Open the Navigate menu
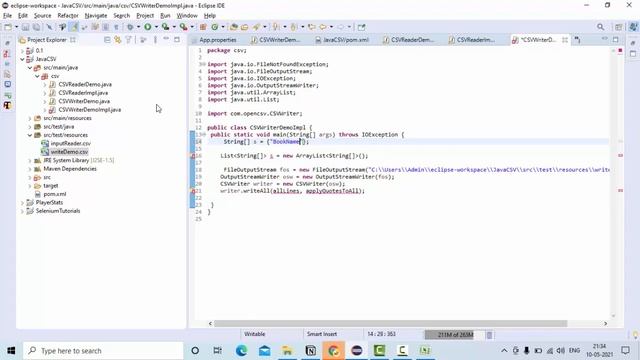Viewport: 640px width, 360px height. click(x=96, y=16)
